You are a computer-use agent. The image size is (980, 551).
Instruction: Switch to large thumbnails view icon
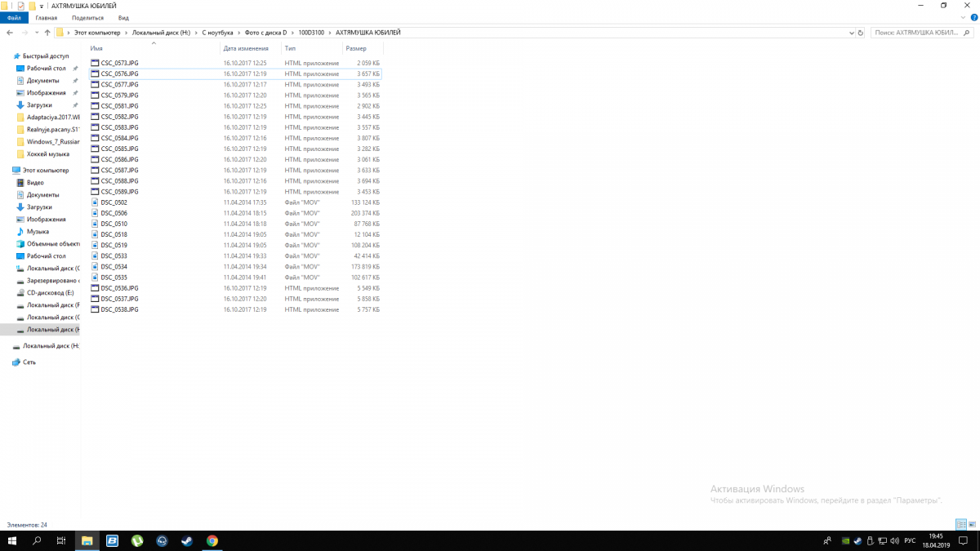pyautogui.click(x=972, y=524)
